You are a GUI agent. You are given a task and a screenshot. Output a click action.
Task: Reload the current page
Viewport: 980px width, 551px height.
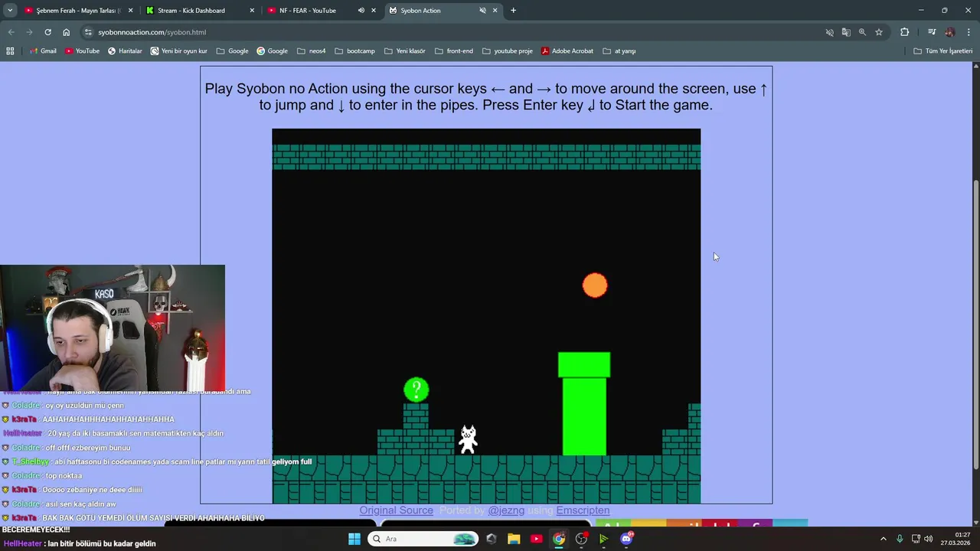click(47, 32)
